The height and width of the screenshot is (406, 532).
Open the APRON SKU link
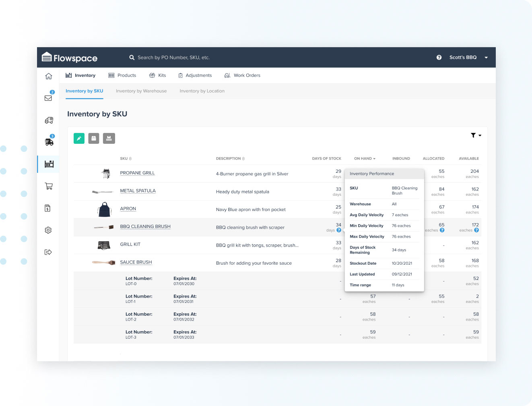[x=128, y=209]
